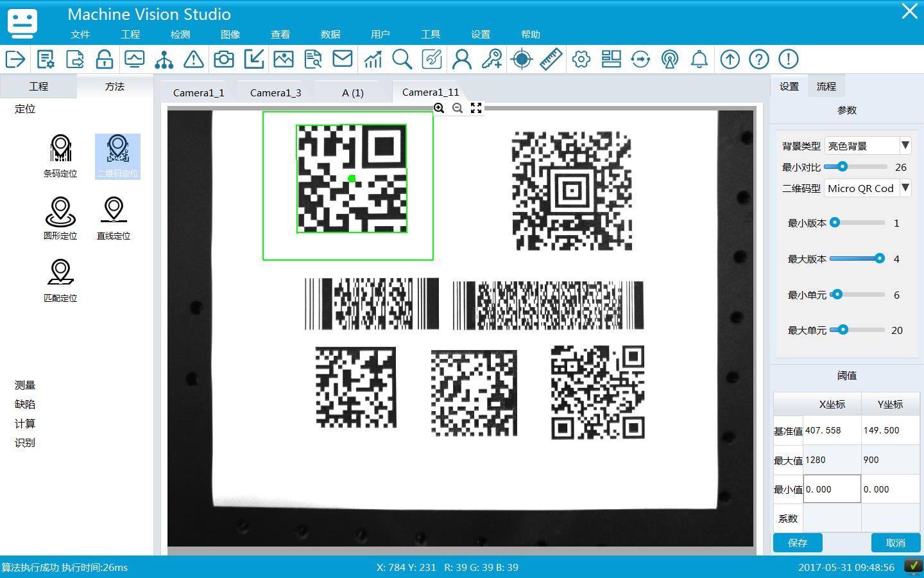Viewport: 924px width, 578px height.
Task: Select the 圆形定位 circle locating tool
Action: click(x=60, y=218)
